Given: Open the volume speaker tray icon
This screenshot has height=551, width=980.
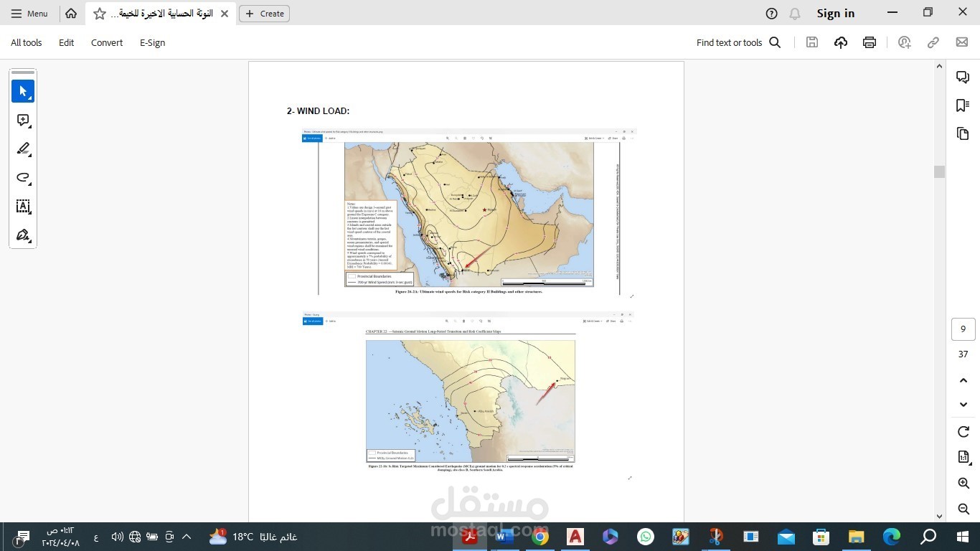Looking at the screenshot, I should (118, 537).
